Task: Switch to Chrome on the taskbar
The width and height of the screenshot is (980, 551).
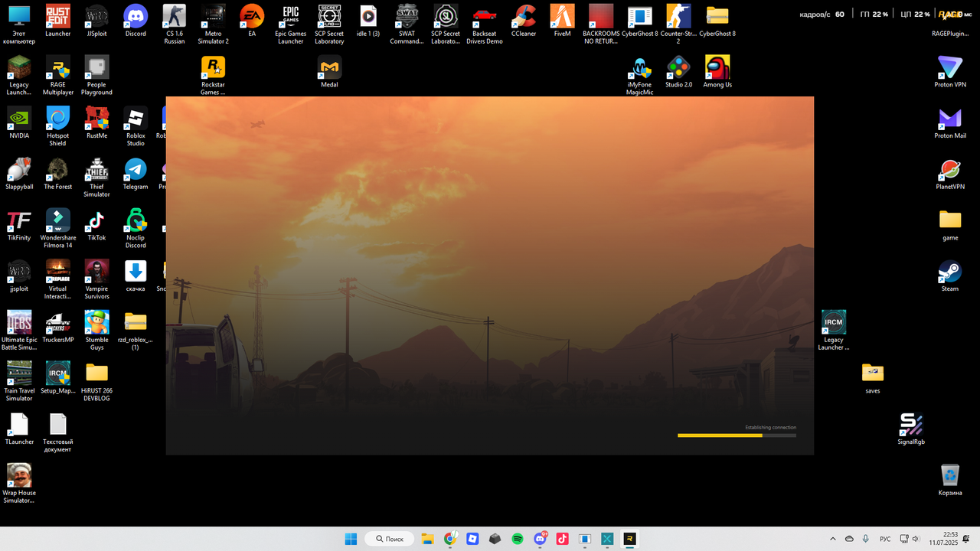Action: tap(450, 539)
